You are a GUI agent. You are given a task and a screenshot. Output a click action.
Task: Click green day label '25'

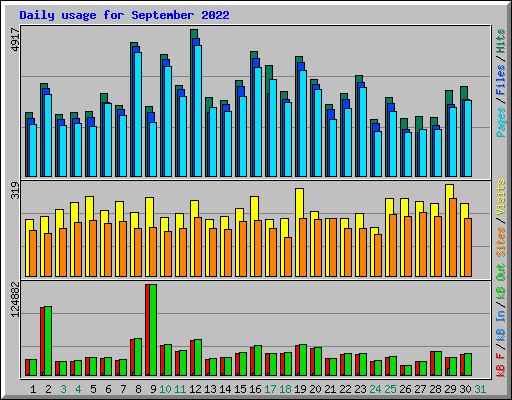pyautogui.click(x=390, y=389)
